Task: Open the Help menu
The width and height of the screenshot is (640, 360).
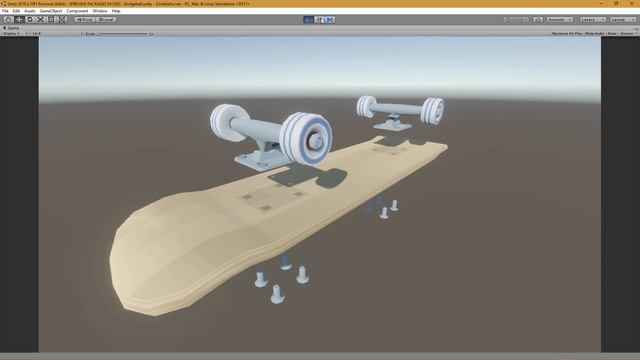Action: tap(116, 11)
